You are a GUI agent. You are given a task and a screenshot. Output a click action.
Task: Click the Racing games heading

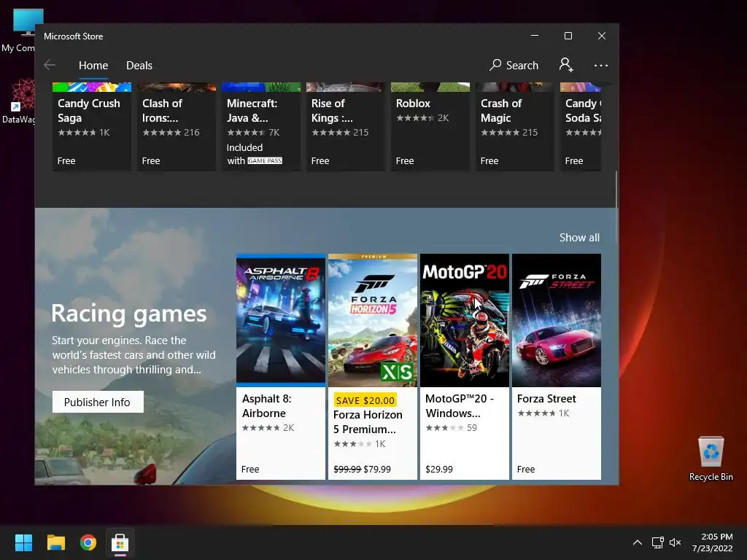(x=129, y=314)
